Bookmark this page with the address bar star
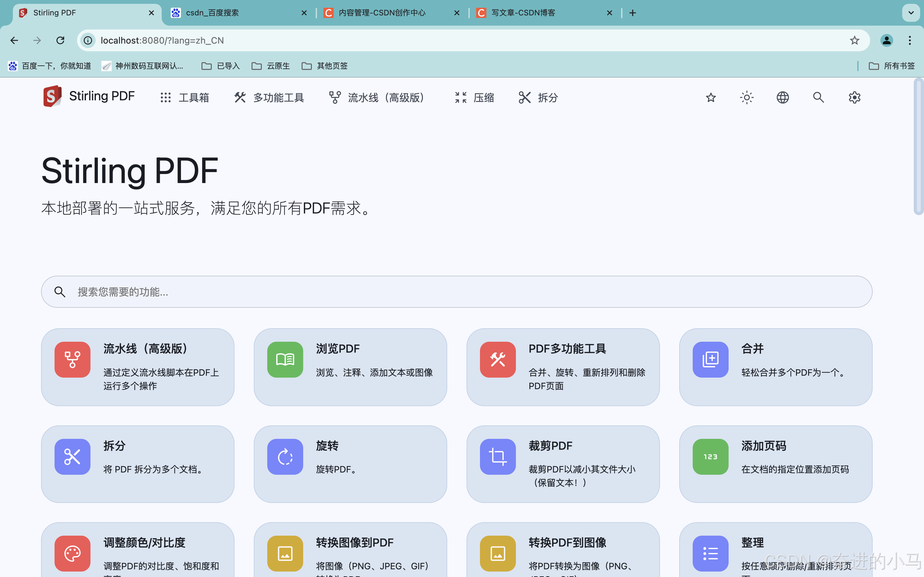This screenshot has height=577, width=924. click(x=854, y=40)
